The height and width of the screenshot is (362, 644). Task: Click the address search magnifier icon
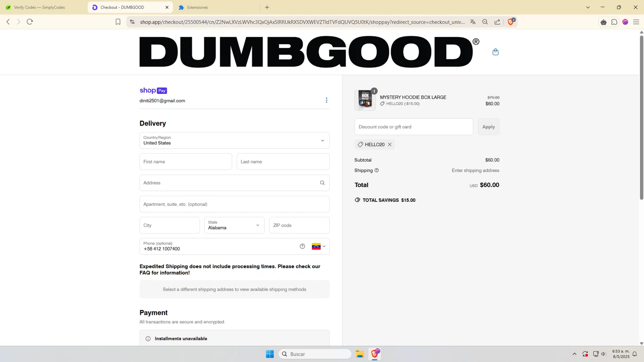point(322,183)
